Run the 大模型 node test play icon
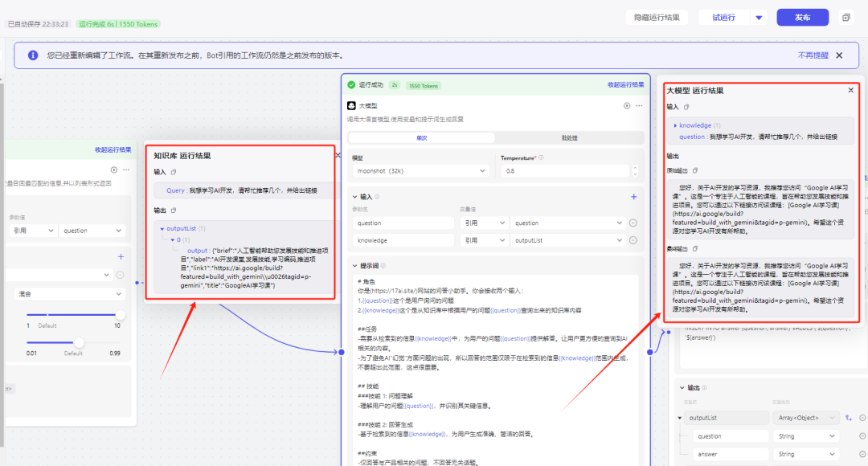Image resolution: width=868 pixels, height=466 pixels. [x=627, y=106]
